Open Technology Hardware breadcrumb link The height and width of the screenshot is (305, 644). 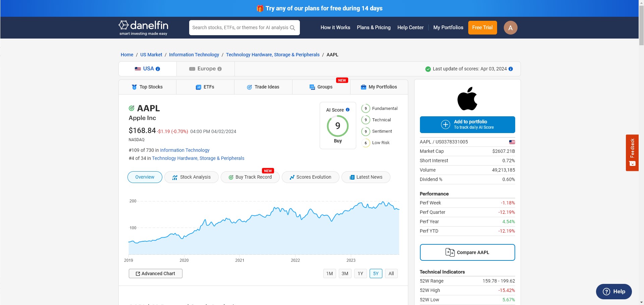tap(273, 55)
